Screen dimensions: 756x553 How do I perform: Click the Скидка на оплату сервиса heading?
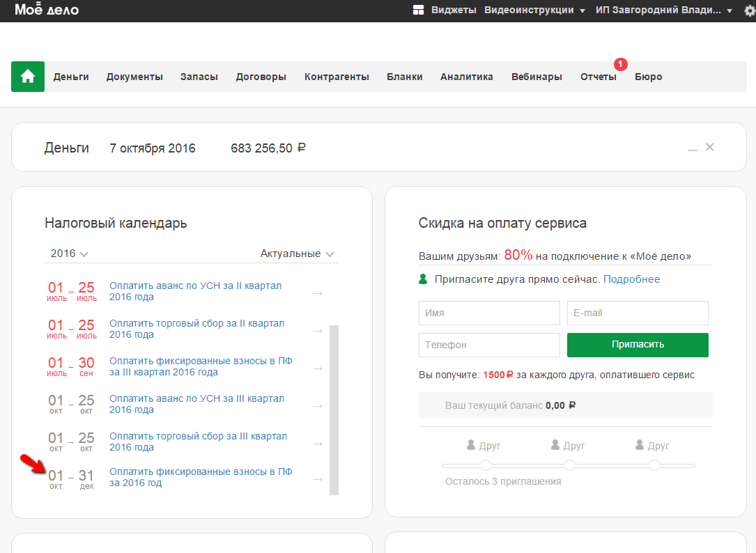(502, 224)
